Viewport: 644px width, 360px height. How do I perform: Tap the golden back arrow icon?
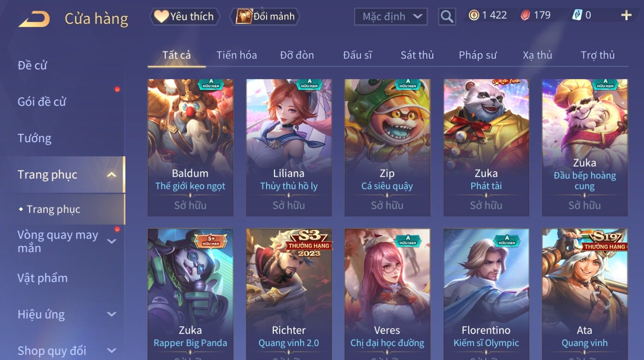(34, 19)
